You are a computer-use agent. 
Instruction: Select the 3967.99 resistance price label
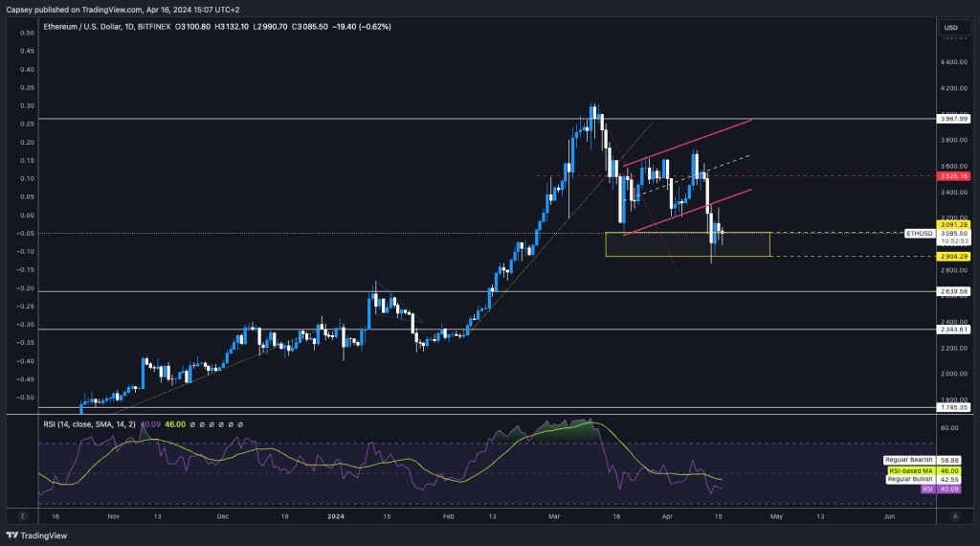(929, 119)
